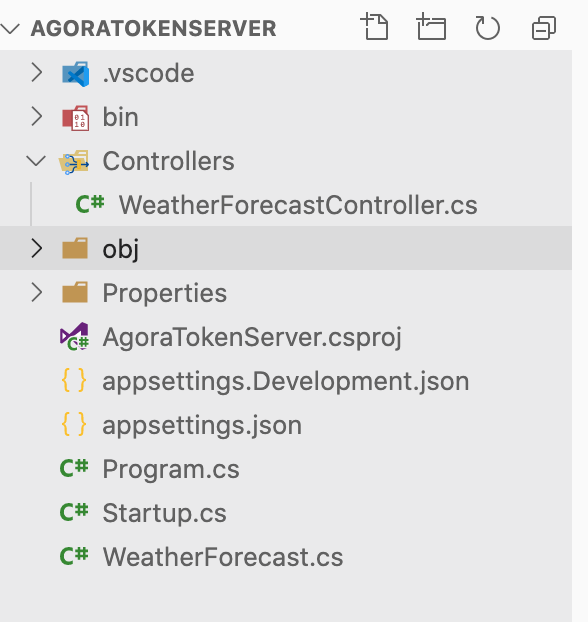588x622 pixels.
Task: Click the Visual Studio icon of AgoraTokenServer.csproj
Action: (x=74, y=336)
